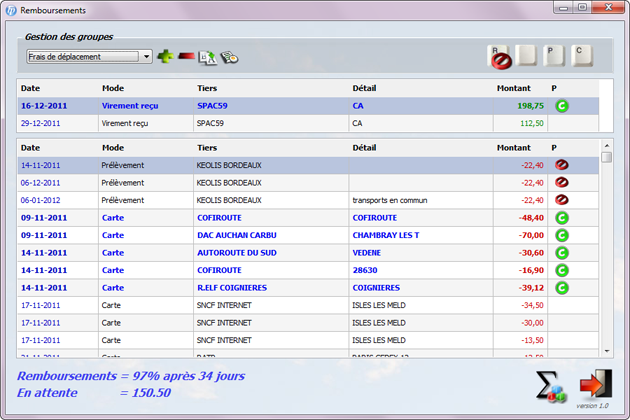Click green C status on COFIROUTE -16,90 row
The width and height of the screenshot is (630, 420).
tap(562, 270)
